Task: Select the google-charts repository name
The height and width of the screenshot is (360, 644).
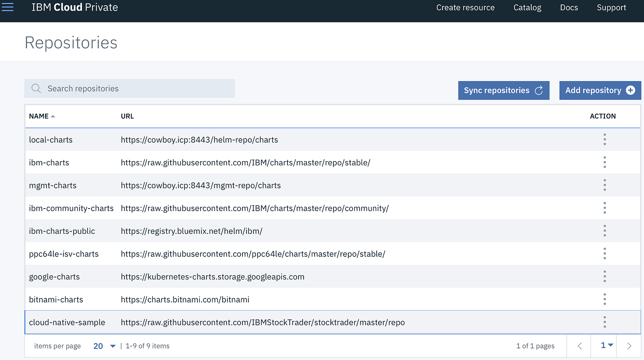Action: pyautogui.click(x=54, y=277)
